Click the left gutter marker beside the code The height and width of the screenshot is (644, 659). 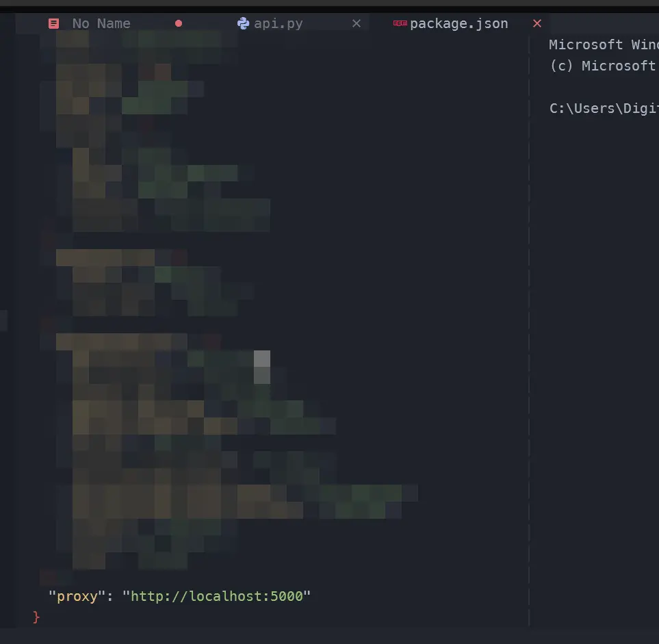[x=3, y=320]
